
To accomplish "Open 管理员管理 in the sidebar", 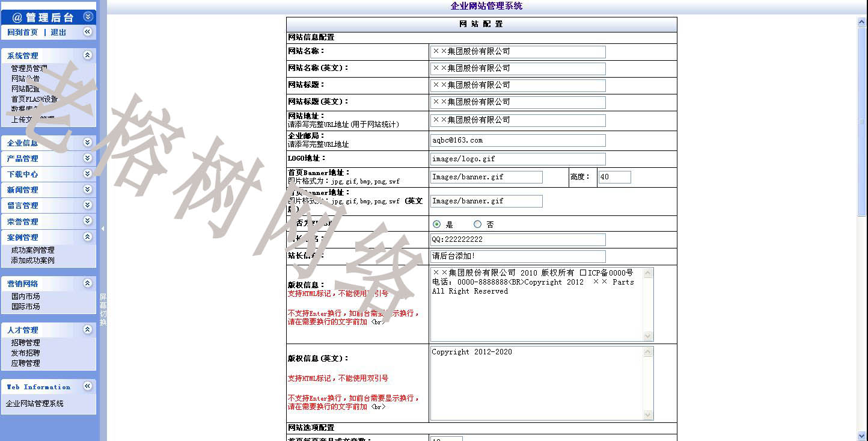I will point(29,69).
